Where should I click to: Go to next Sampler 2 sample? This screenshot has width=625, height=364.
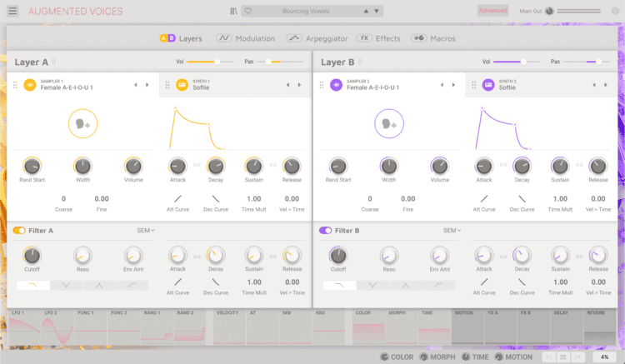pyautogui.click(x=453, y=85)
